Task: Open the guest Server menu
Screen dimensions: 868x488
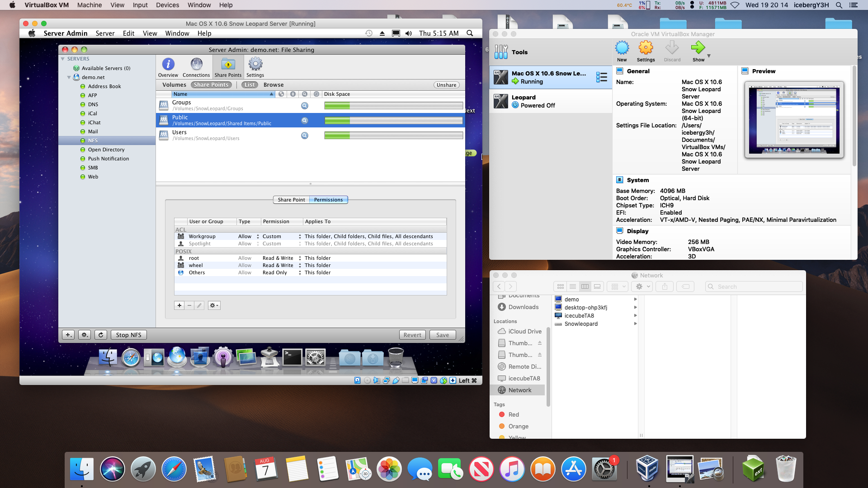Action: 105,33
